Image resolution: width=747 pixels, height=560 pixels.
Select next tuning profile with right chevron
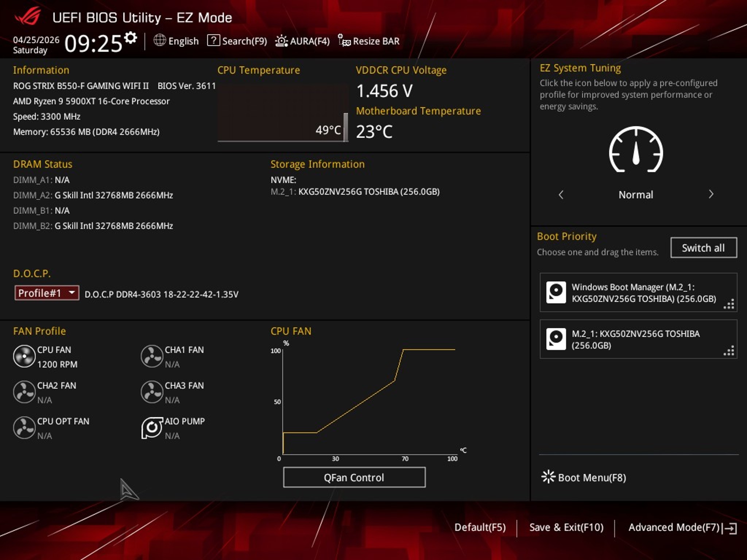click(711, 194)
